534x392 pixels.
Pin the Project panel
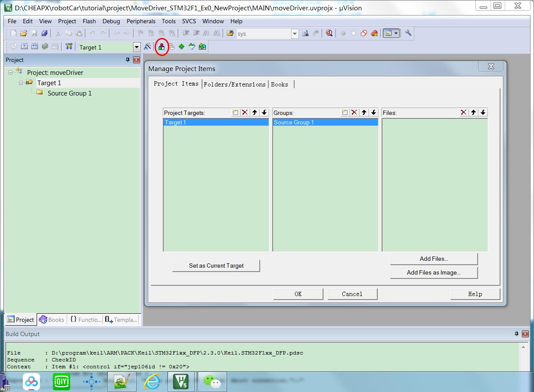click(127, 60)
